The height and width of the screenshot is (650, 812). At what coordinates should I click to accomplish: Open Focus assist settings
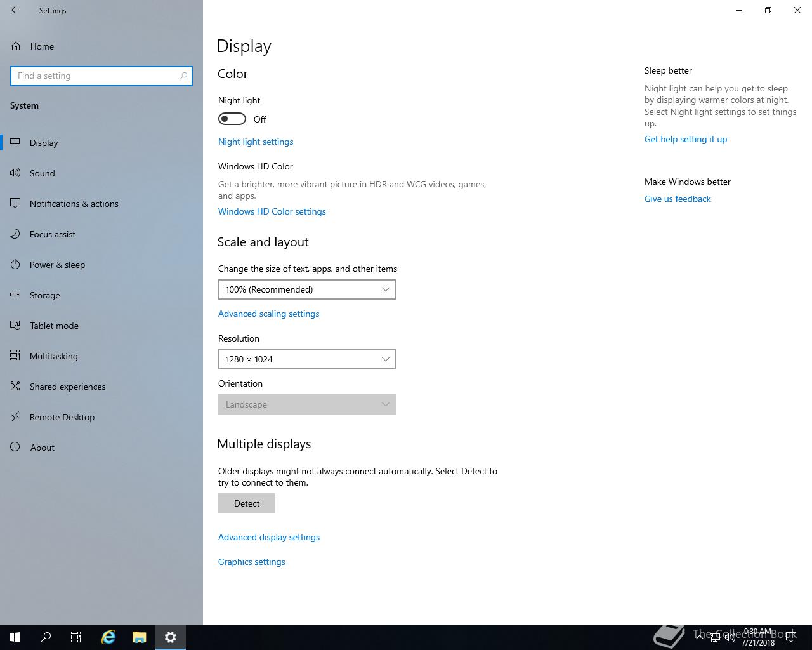tap(101, 234)
